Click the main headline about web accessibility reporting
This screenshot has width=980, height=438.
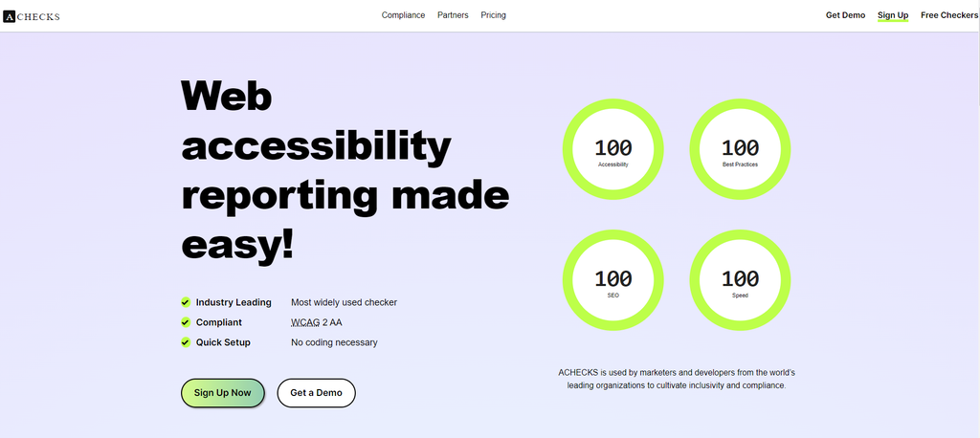tap(345, 171)
